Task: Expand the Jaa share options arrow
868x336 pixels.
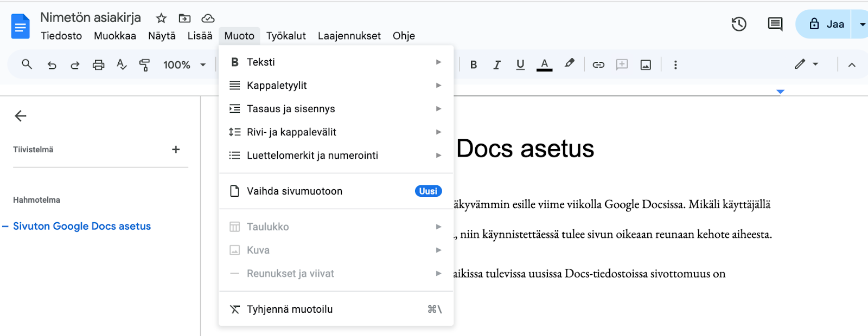Action: 862,24
